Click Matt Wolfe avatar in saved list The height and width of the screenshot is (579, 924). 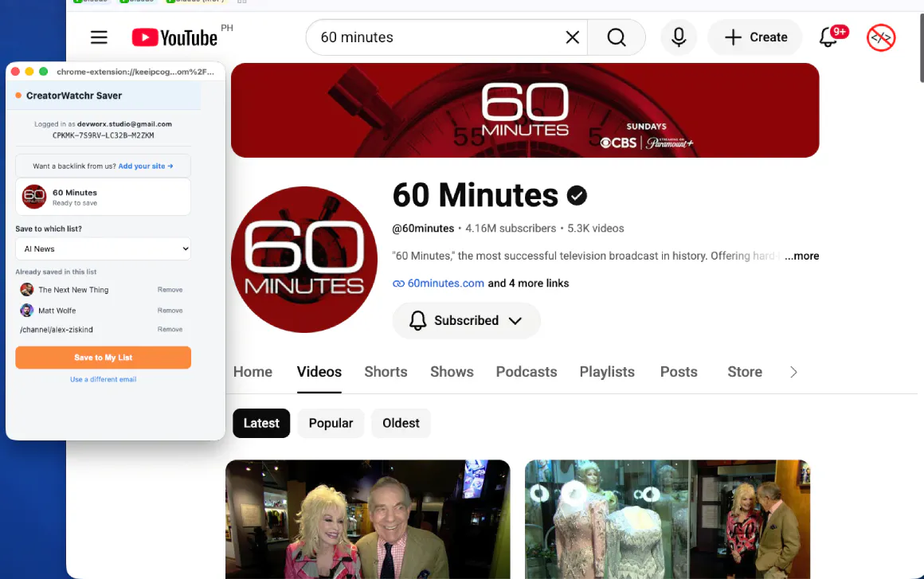point(26,311)
